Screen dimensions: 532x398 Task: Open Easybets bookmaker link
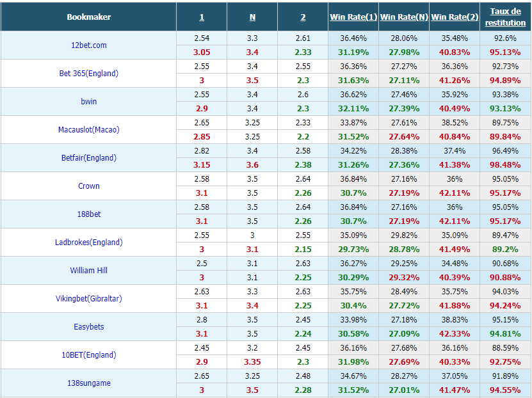tap(88, 326)
